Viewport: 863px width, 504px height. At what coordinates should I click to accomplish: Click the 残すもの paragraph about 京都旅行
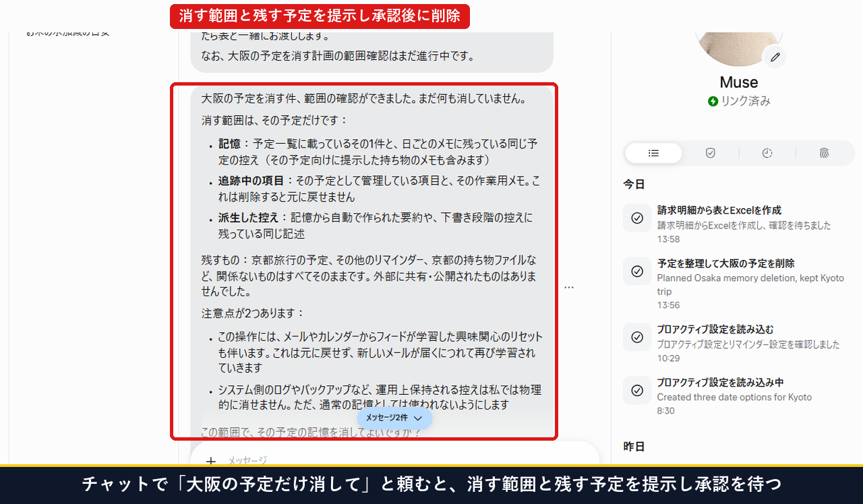click(x=369, y=276)
